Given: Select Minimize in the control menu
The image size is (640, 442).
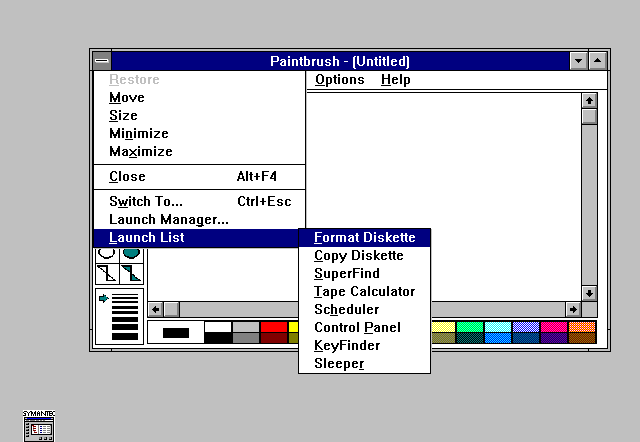Looking at the screenshot, I should (x=199, y=133).
